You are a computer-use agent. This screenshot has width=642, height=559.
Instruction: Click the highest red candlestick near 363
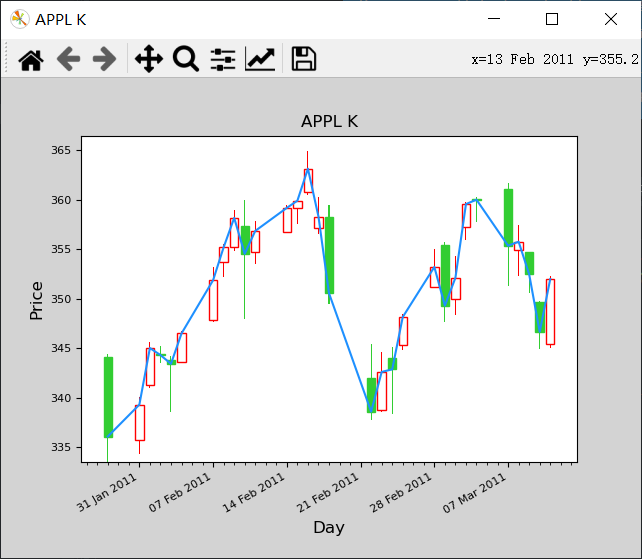308,181
